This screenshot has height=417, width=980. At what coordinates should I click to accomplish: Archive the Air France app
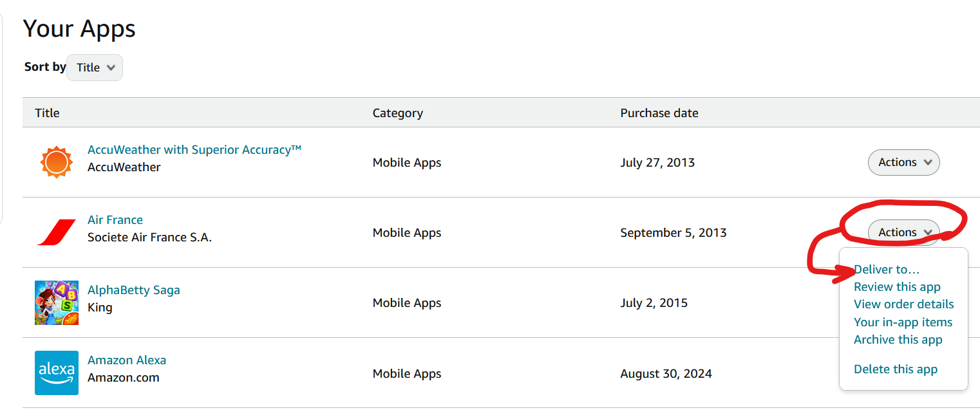click(898, 339)
